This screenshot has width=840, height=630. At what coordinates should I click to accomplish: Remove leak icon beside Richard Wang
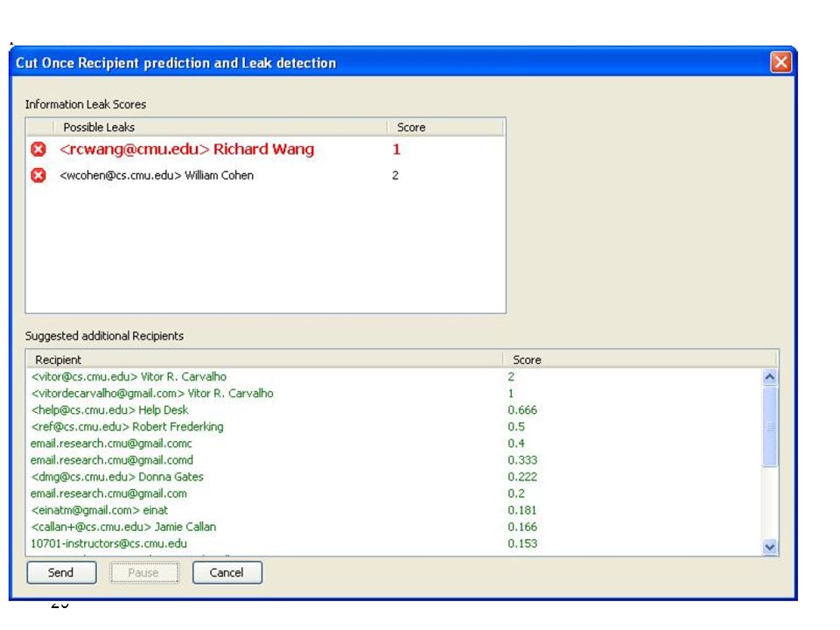[38, 149]
